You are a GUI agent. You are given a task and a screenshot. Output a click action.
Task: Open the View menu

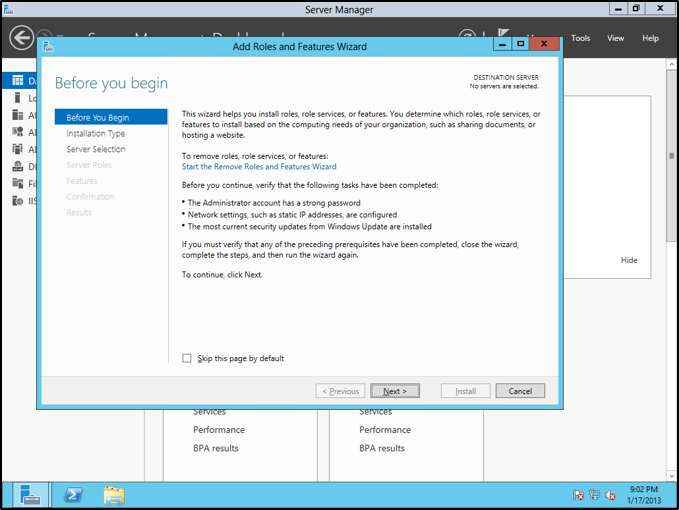click(x=615, y=38)
